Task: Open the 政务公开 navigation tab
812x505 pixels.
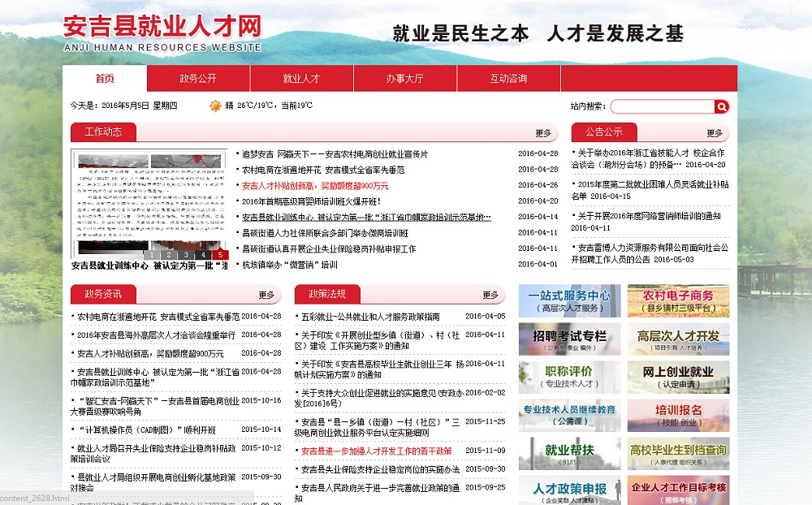Action: click(x=198, y=78)
